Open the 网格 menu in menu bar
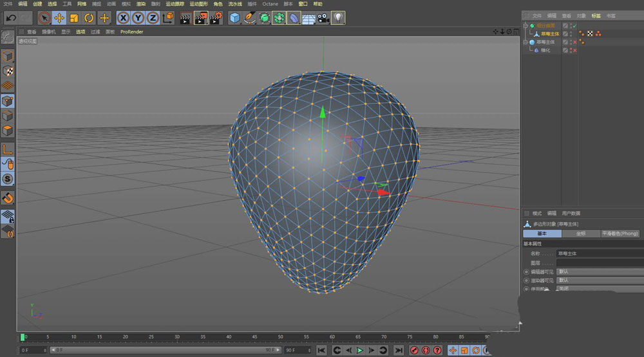 [82, 4]
